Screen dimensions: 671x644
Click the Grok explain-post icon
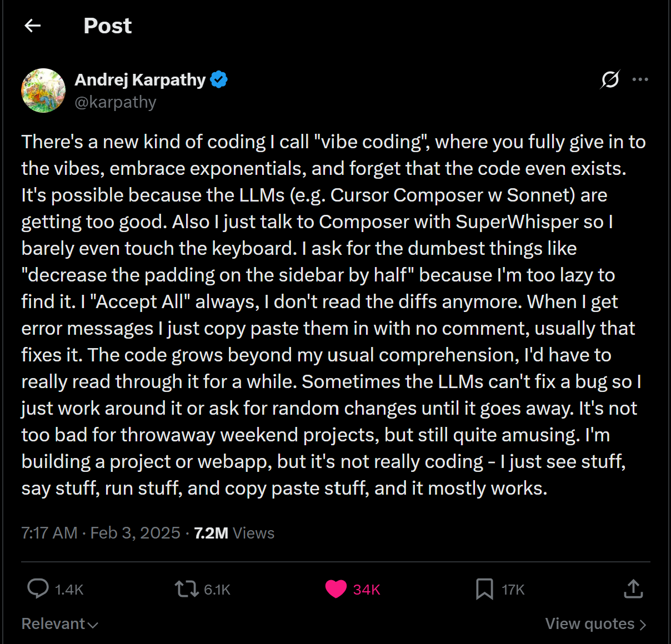pyautogui.click(x=610, y=79)
